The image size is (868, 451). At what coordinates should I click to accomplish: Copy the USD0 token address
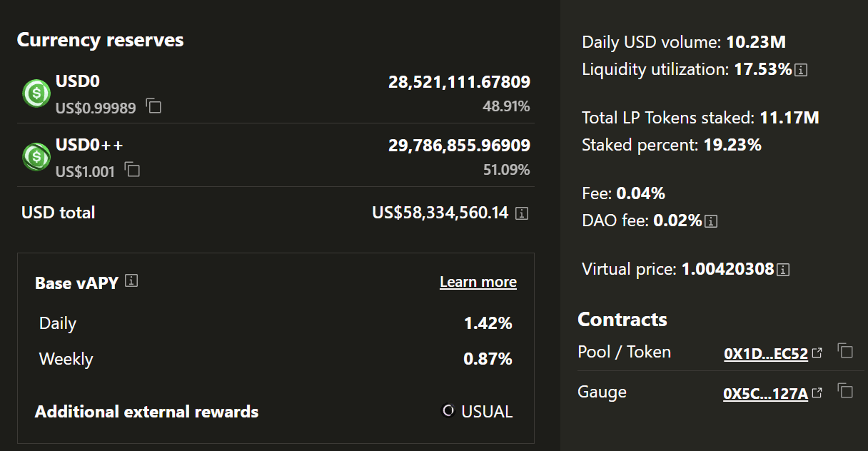tap(153, 106)
